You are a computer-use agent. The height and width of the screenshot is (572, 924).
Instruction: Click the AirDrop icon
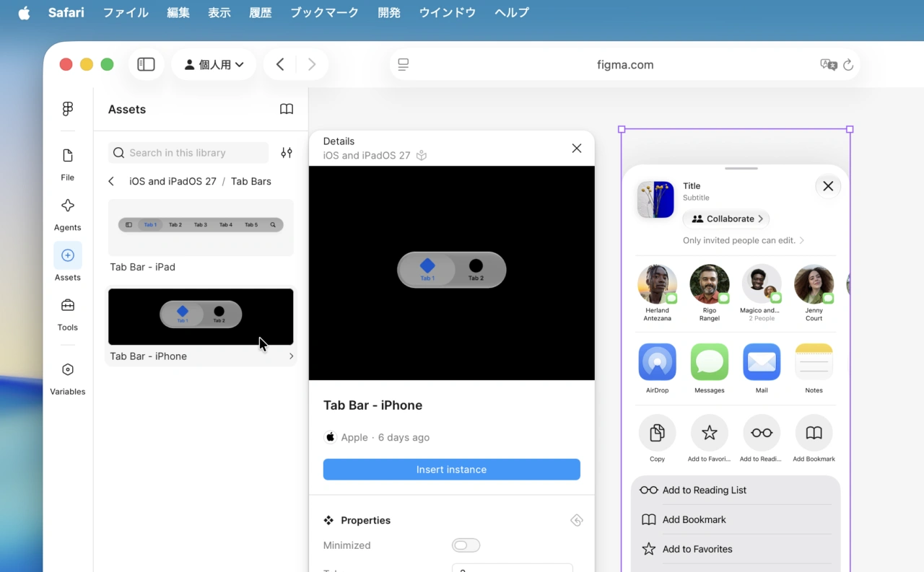click(657, 362)
